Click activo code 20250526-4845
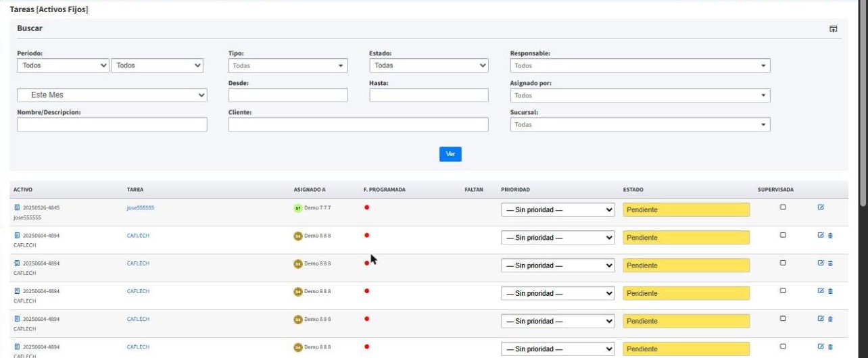868x358 pixels. click(x=41, y=207)
